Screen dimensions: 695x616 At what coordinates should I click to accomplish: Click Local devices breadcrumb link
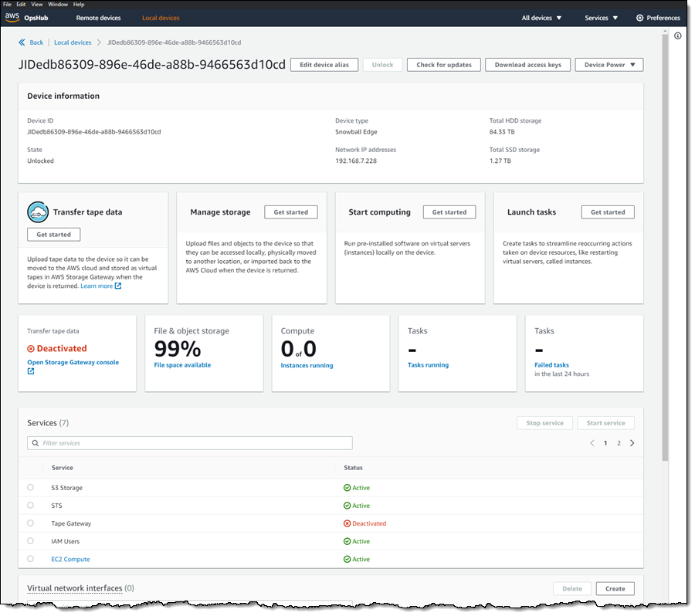pos(73,42)
